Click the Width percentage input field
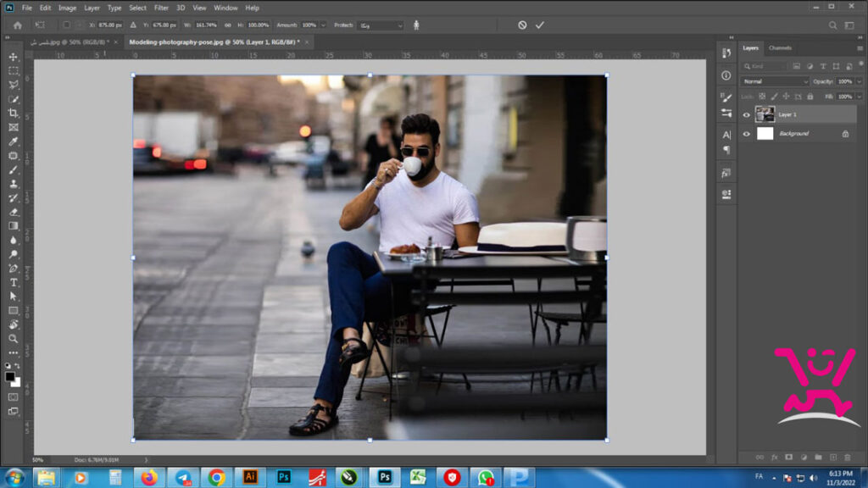Viewport: 868px width, 488px height. (x=207, y=25)
